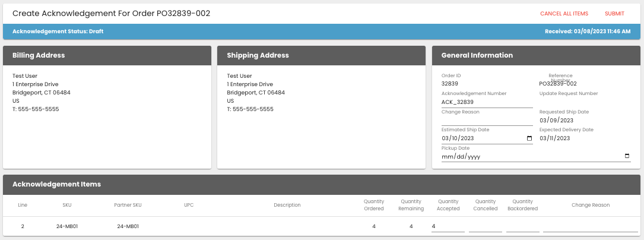Click the Acknowledgement Status: Draft banner
Screen dimensions: 644x240
(58, 31)
